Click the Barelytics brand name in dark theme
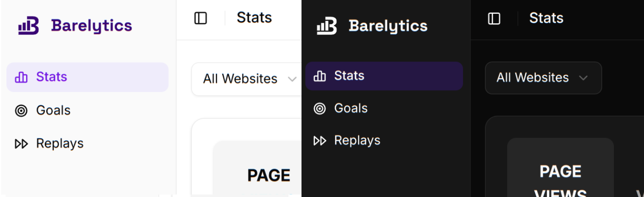This screenshot has width=644, height=197. 388,26
